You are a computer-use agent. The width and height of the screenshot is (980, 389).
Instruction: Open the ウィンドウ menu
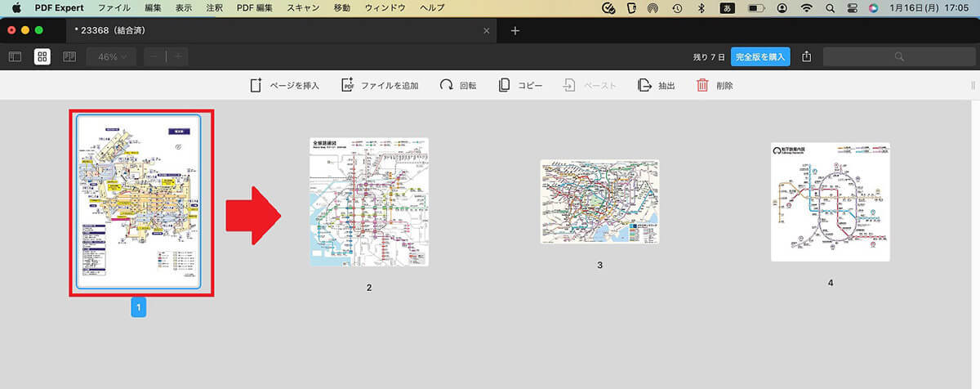385,7
